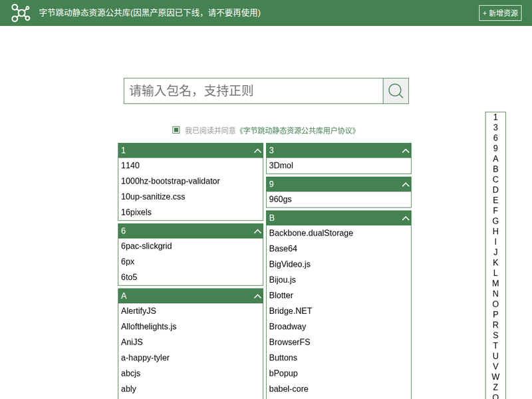Collapse the section 1 chevron
The height and width of the screenshot is (399, 532).
pos(257,151)
